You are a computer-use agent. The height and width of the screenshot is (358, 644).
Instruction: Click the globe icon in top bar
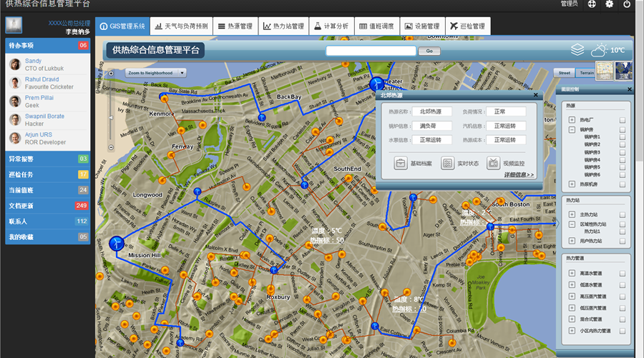coord(592,4)
